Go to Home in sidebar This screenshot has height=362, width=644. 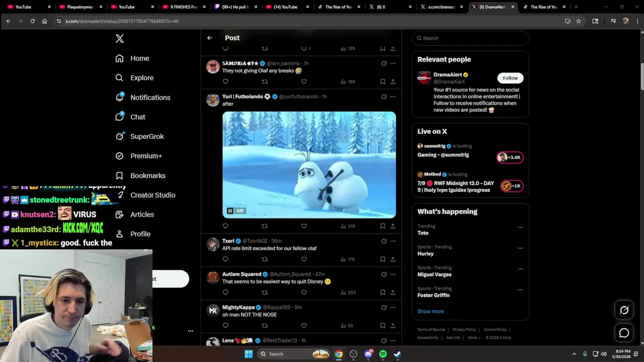[132, 58]
